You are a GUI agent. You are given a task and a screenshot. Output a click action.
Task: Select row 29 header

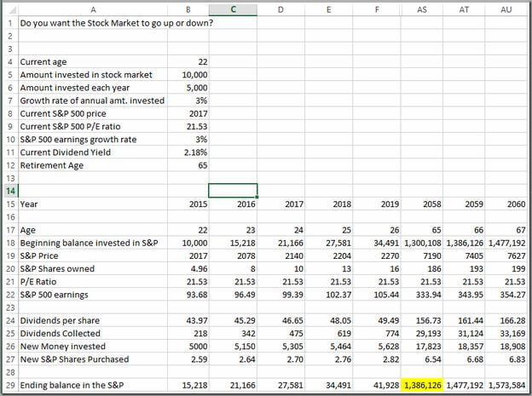tap(10, 385)
